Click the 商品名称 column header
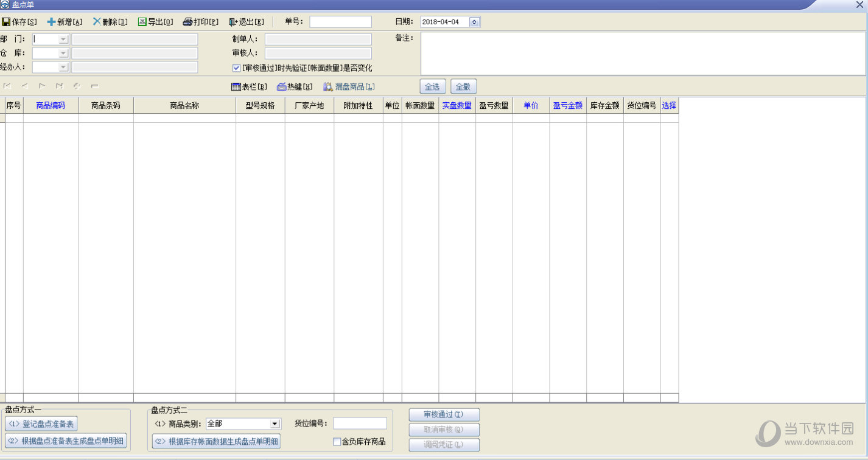This screenshot has height=460, width=868. click(x=184, y=105)
